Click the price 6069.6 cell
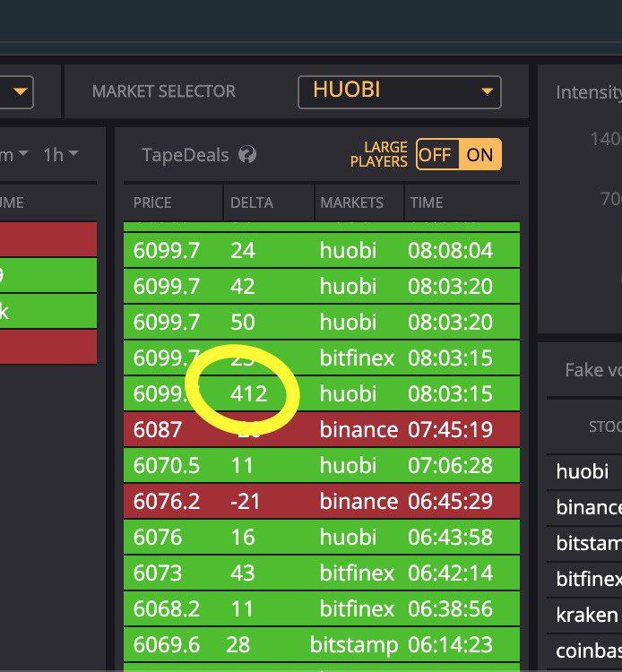622x672 pixels. tap(167, 644)
